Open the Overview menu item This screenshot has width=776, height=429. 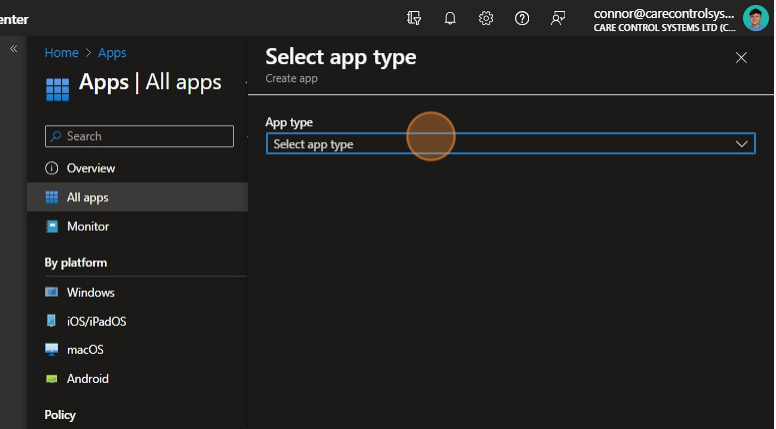point(90,168)
